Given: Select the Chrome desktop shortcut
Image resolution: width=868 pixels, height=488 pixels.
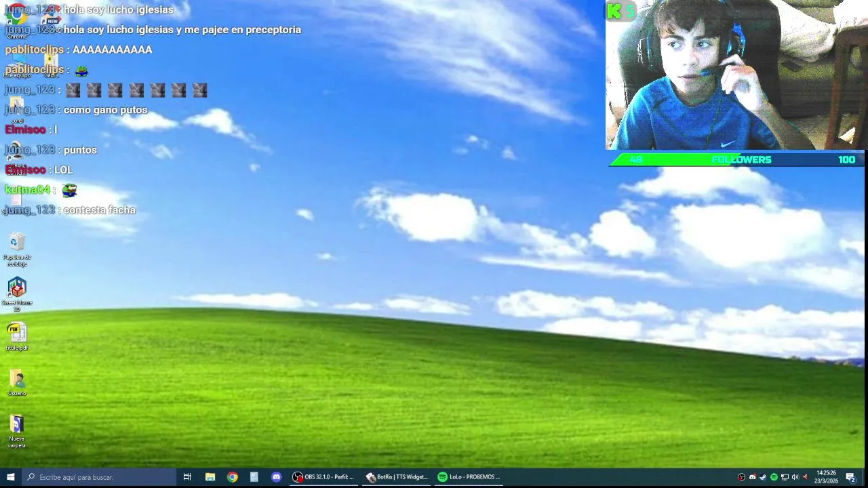Looking at the screenshot, I should [16, 20].
